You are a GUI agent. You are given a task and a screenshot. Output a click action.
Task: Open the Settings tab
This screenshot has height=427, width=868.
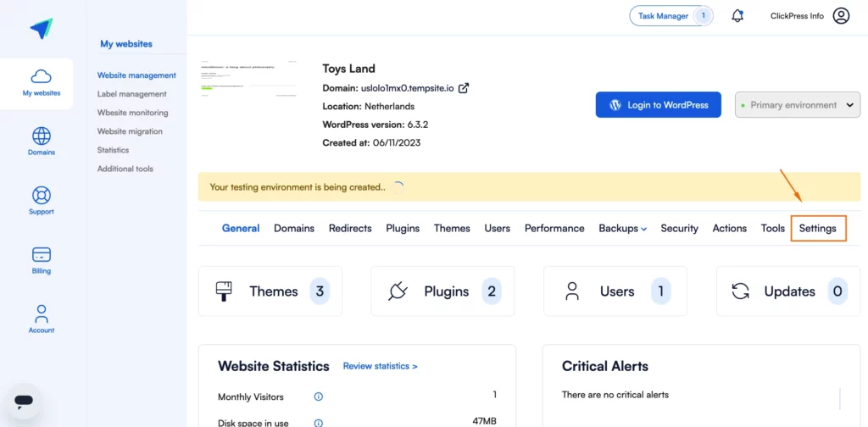click(x=818, y=229)
